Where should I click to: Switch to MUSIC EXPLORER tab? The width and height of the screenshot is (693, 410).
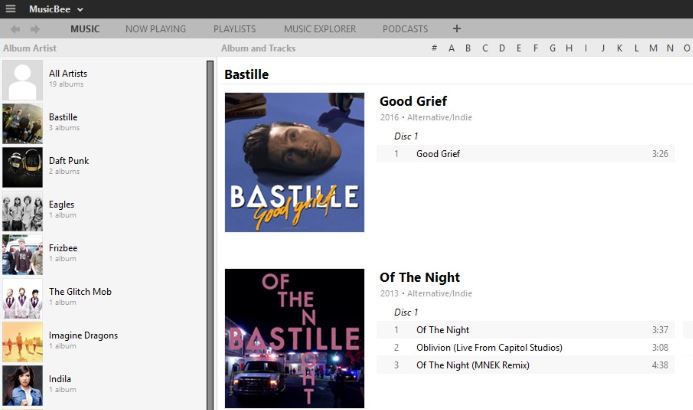pyautogui.click(x=320, y=29)
